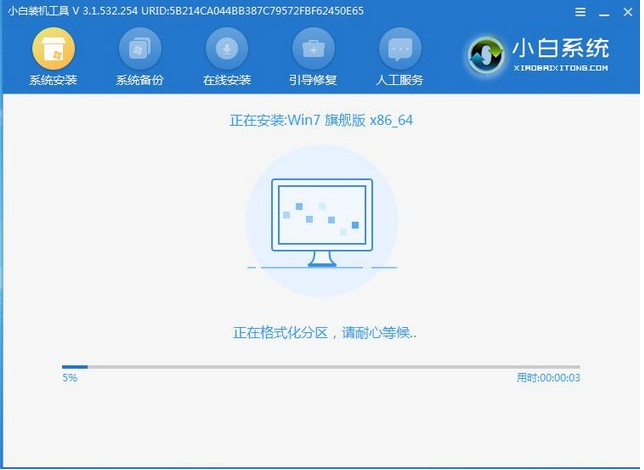Switch to the 系统备份 text label tab
The width and height of the screenshot is (644, 470).
pyautogui.click(x=140, y=80)
